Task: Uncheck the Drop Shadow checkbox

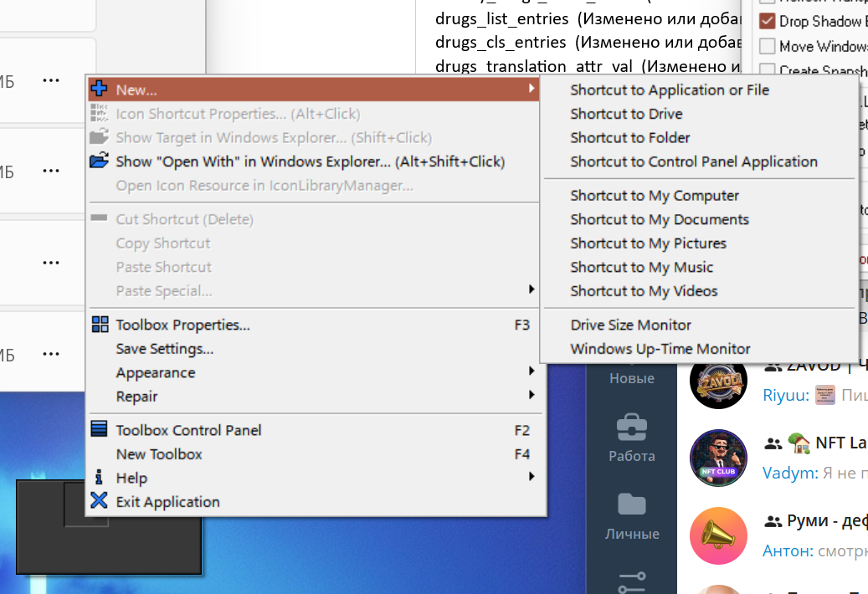Action: coord(767,22)
